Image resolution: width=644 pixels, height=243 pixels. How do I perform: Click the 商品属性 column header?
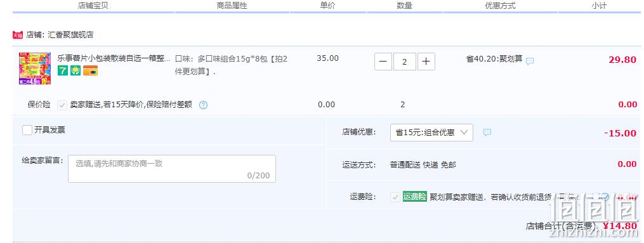(232, 6)
